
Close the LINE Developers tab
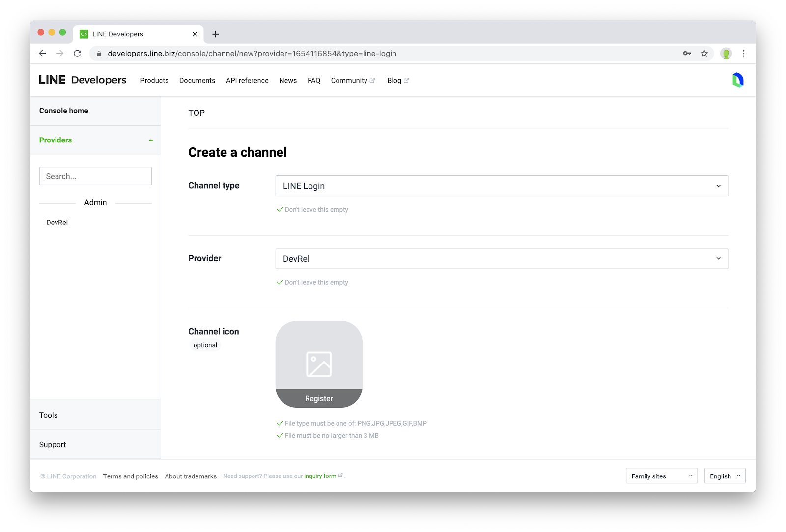coord(195,34)
